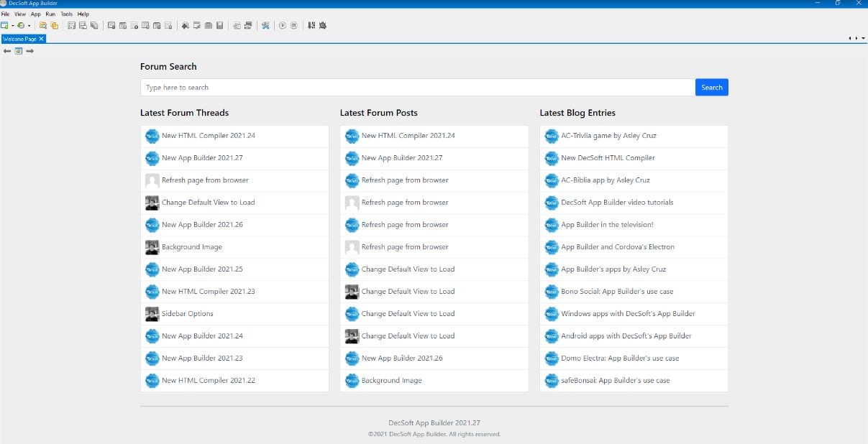Open the View menu

[x=20, y=14]
